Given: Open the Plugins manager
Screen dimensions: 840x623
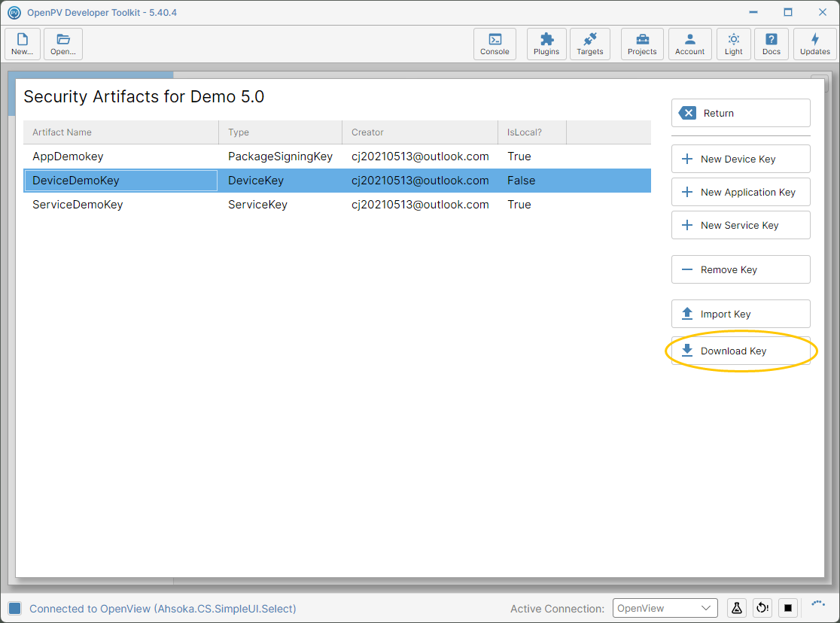Looking at the screenshot, I should [x=546, y=44].
